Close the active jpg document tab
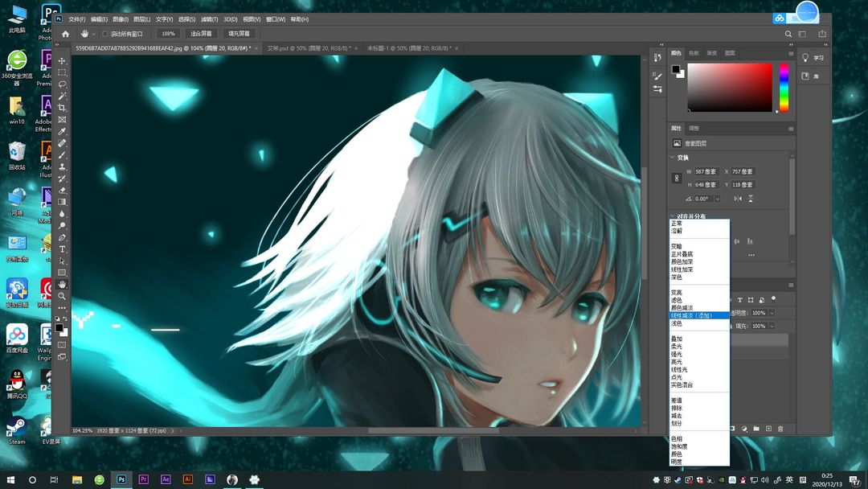Screen dimensions: 868x489 pyautogui.click(x=257, y=48)
